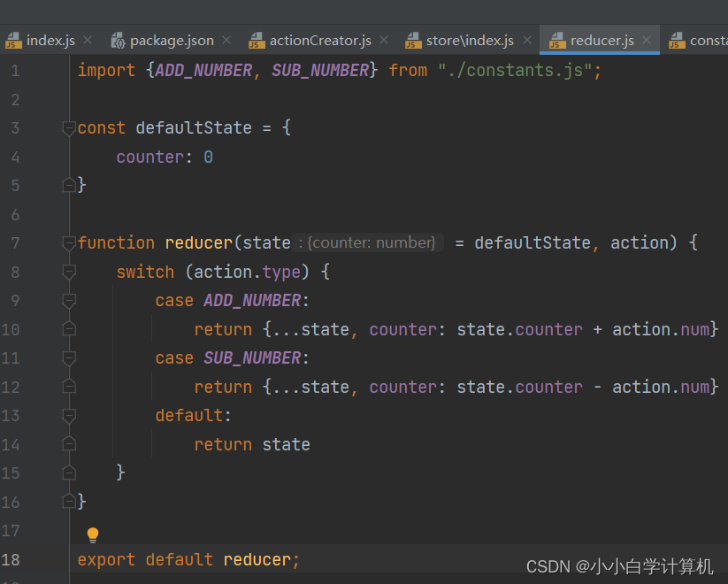Close the package.json tab
The height and width of the screenshot is (584, 728).
pos(226,41)
